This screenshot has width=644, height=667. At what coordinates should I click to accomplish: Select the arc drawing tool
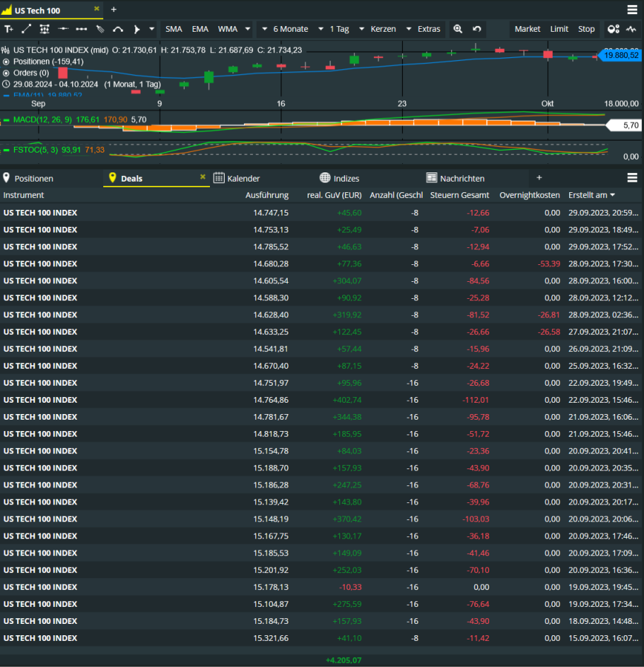[118, 29]
